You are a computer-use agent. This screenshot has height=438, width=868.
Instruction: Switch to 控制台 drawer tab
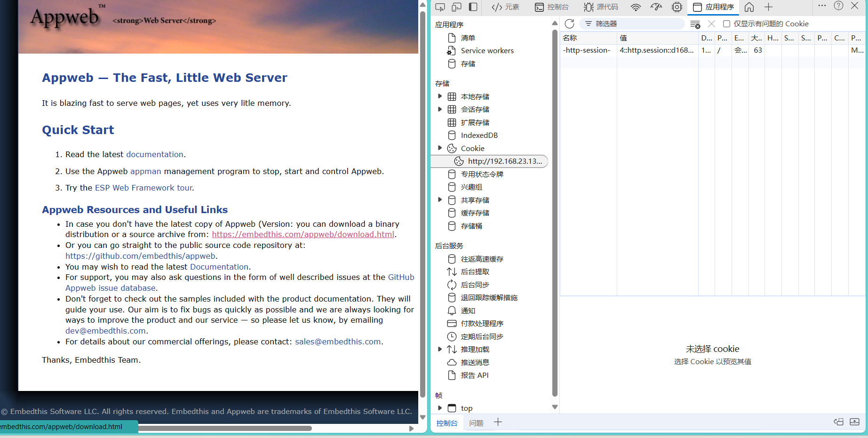click(446, 423)
